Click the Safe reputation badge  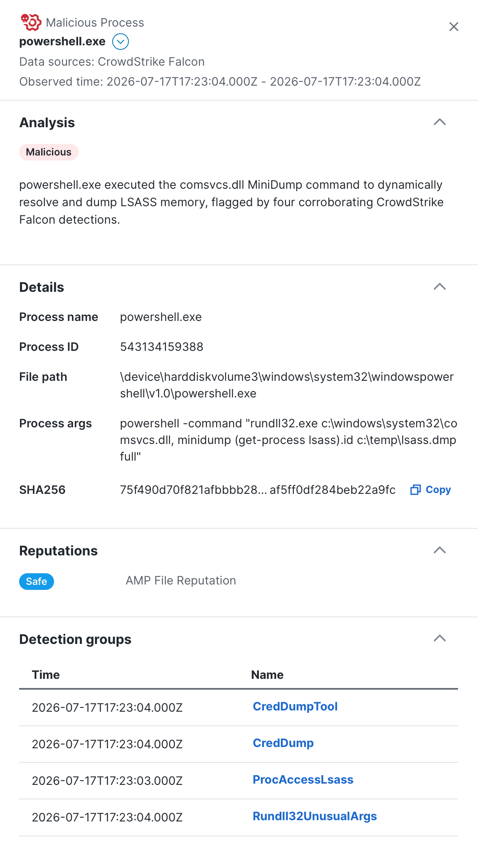pyautogui.click(x=37, y=582)
